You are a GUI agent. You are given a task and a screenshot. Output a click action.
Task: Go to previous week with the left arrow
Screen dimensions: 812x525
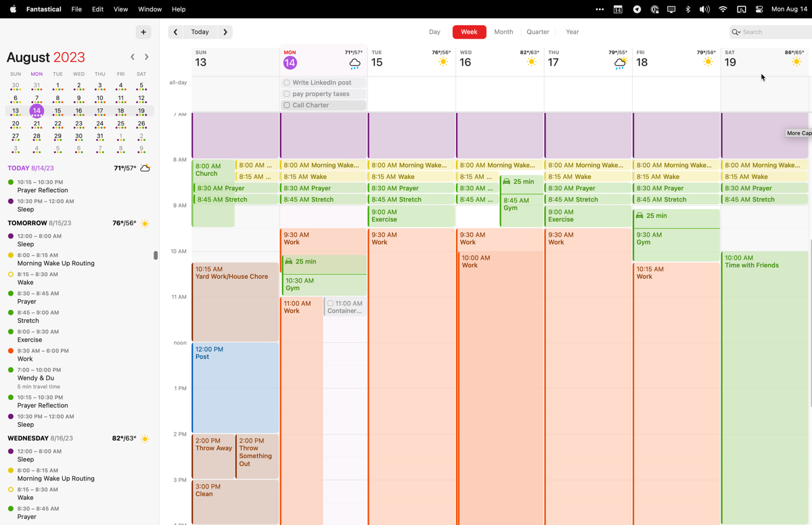(175, 32)
